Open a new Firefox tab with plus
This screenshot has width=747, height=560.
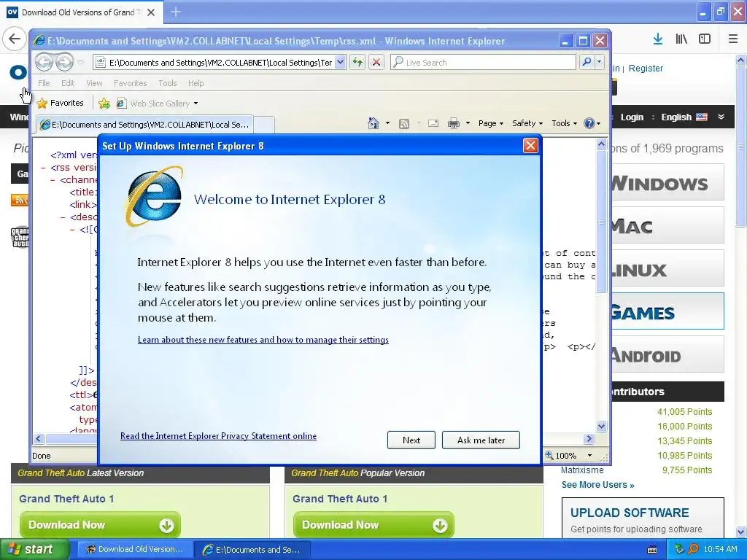point(176,12)
